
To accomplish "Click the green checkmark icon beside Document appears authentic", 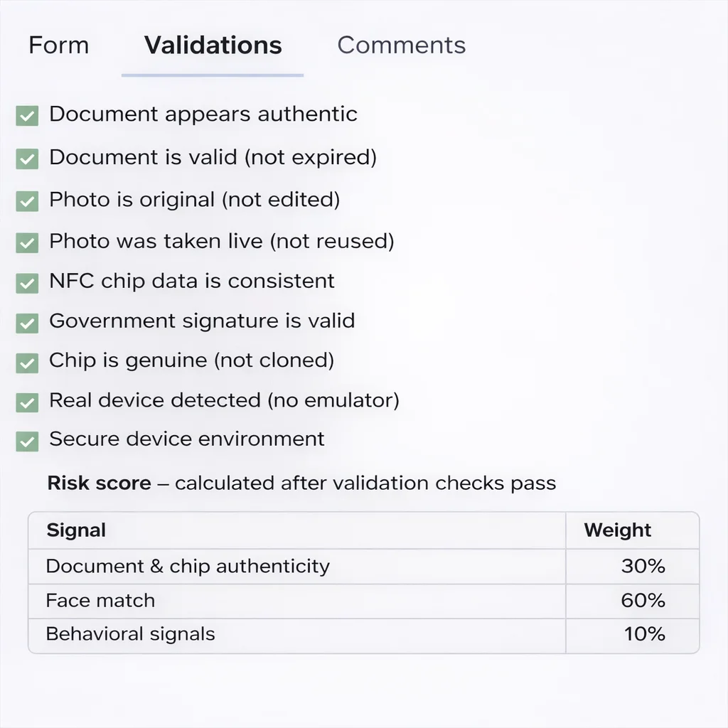I will point(26,115).
